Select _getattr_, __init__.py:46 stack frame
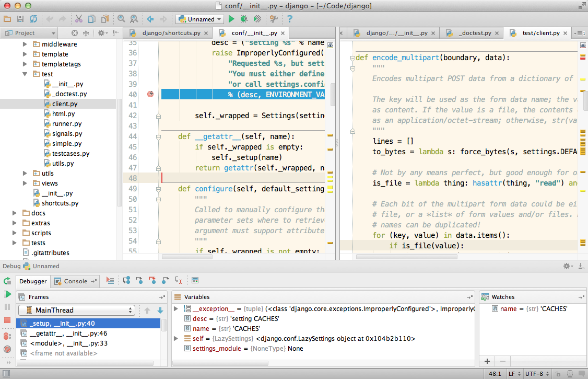This screenshot has width=588, height=379. pos(68,334)
